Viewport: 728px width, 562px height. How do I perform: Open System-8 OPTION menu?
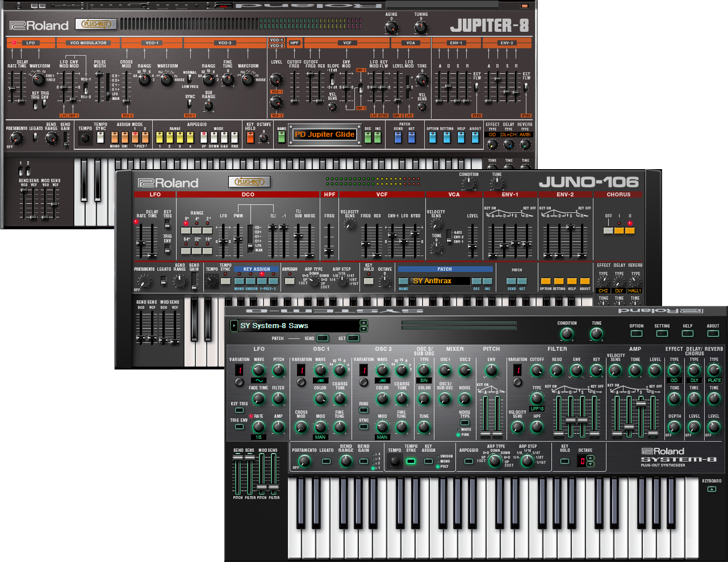(x=637, y=333)
